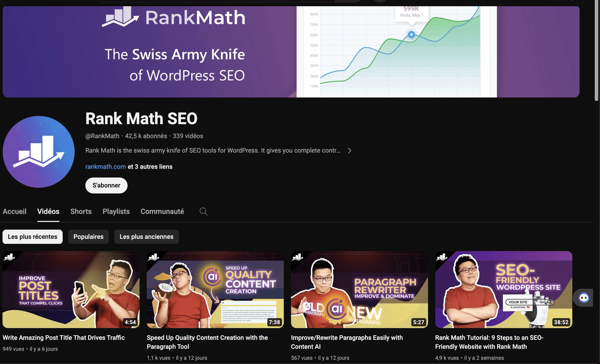Click the '42,5 k abonnés' subscriber count
Image resolution: width=600 pixels, height=364 pixels.
tap(146, 136)
